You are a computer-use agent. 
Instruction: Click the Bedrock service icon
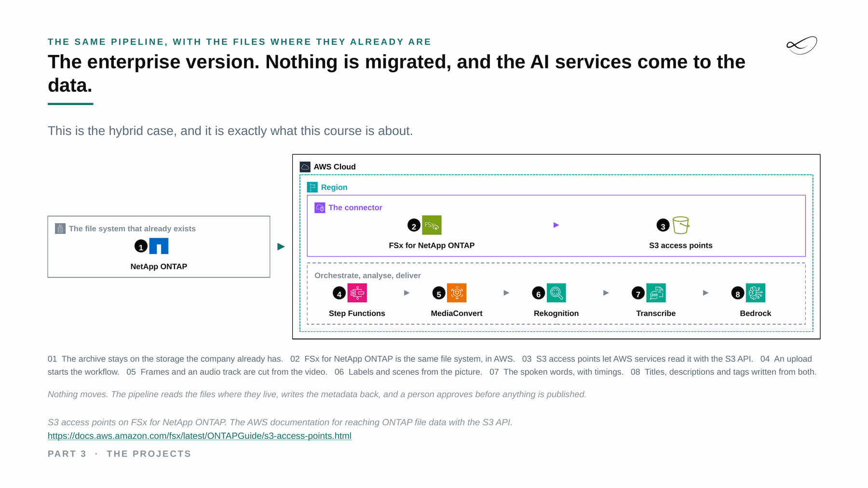point(756,293)
